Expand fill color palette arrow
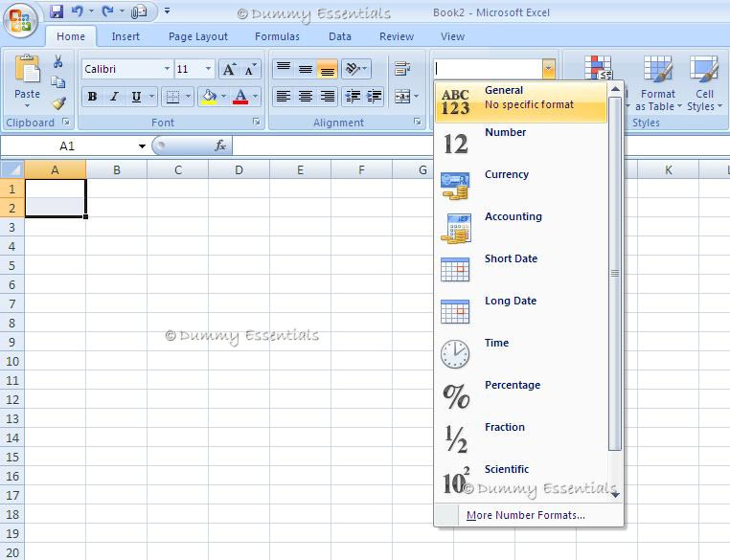This screenshot has width=730, height=560. (223, 97)
